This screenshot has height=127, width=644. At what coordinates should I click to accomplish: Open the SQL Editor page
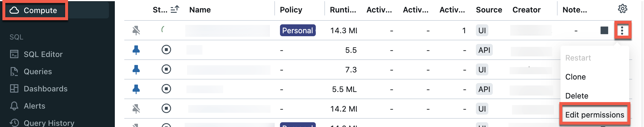point(43,54)
